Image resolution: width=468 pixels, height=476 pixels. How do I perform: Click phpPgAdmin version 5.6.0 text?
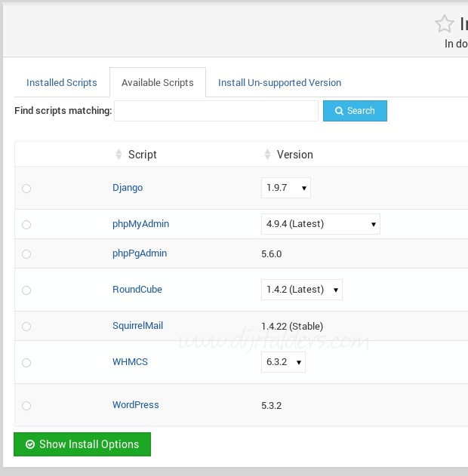coord(272,253)
